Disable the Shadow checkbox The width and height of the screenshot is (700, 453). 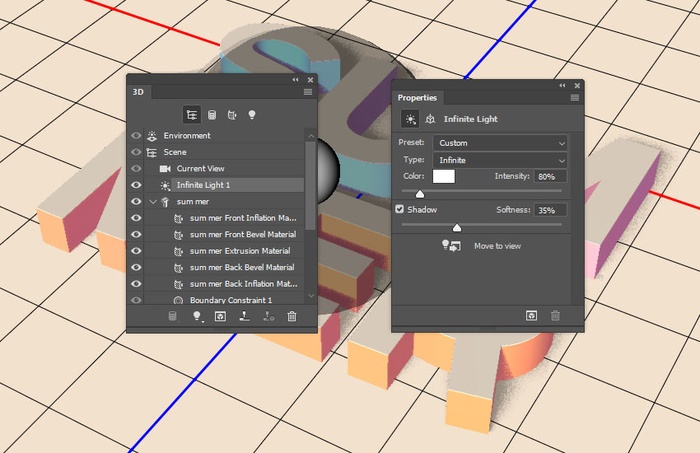pyautogui.click(x=401, y=210)
